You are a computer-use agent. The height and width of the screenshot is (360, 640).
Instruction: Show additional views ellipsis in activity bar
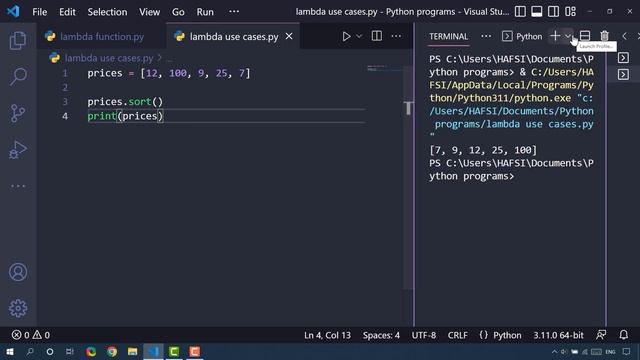point(18,186)
